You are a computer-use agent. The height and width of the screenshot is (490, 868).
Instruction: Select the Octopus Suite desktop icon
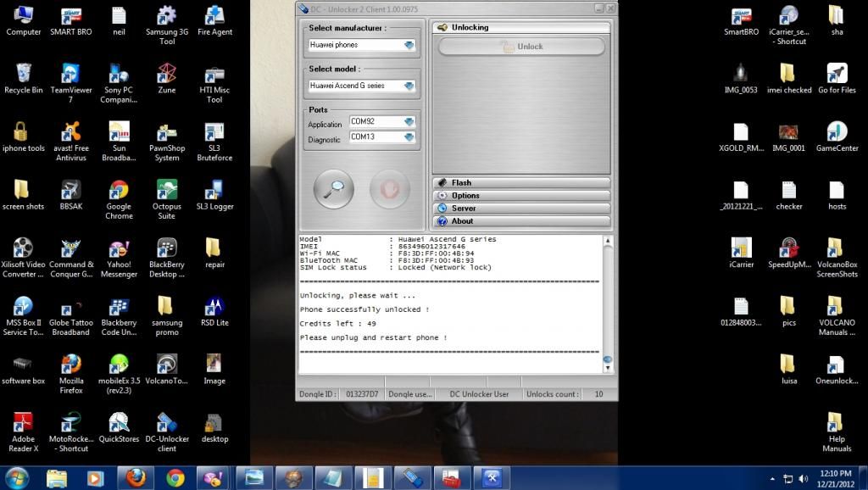pos(167,199)
